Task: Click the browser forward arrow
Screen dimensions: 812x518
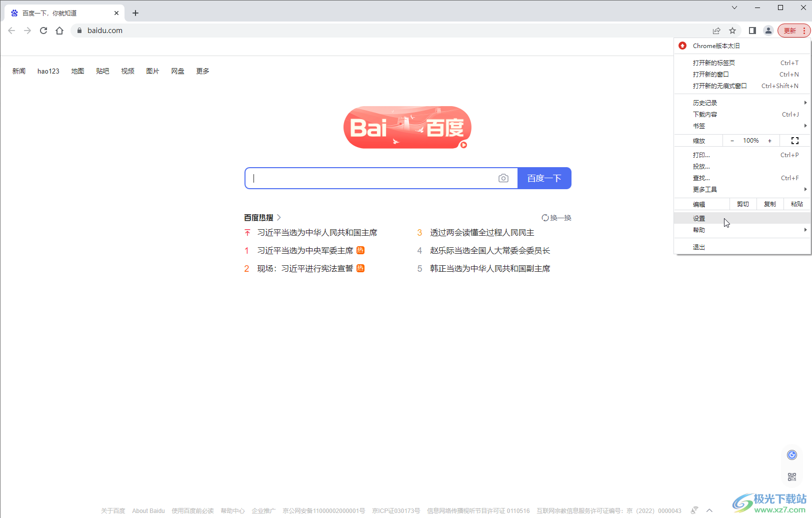Action: pos(27,31)
